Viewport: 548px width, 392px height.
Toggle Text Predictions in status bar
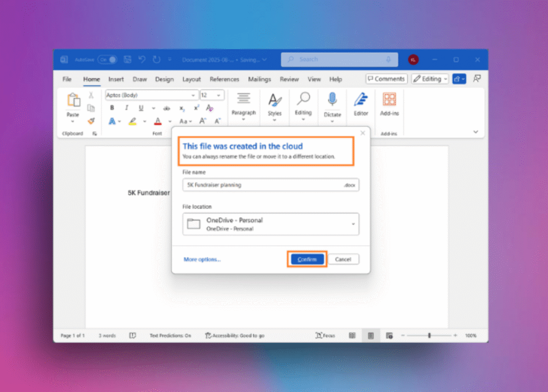point(170,335)
